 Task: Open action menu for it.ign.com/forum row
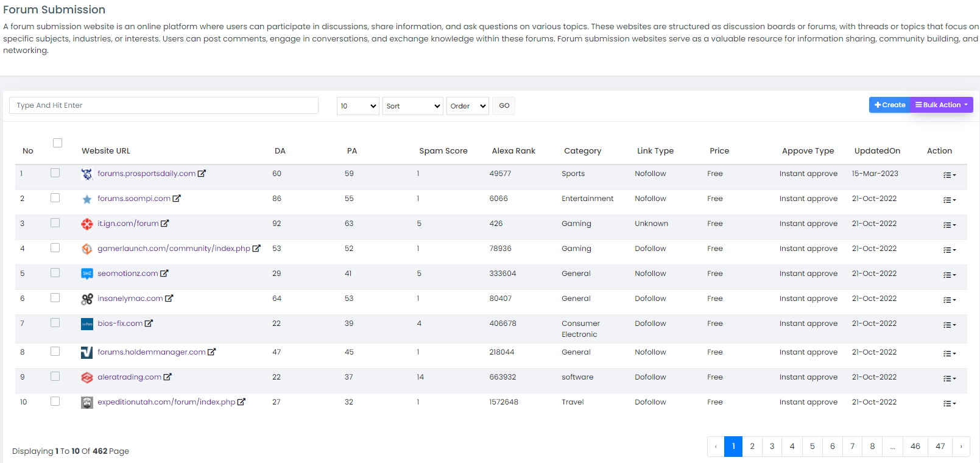[950, 225]
